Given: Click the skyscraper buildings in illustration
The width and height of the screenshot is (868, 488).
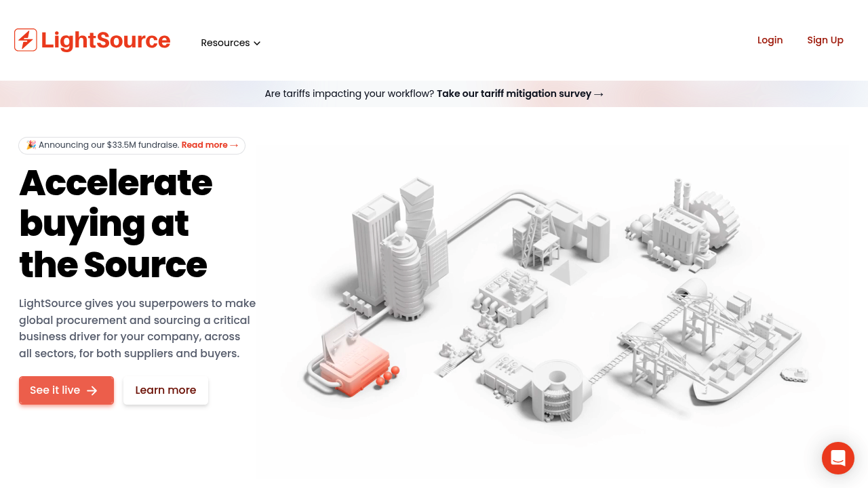Looking at the screenshot, I should click(400, 251).
